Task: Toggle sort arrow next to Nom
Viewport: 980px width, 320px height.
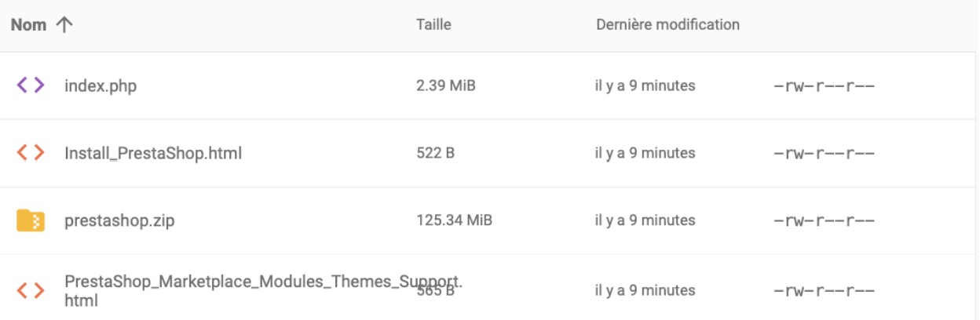Action: click(x=64, y=25)
